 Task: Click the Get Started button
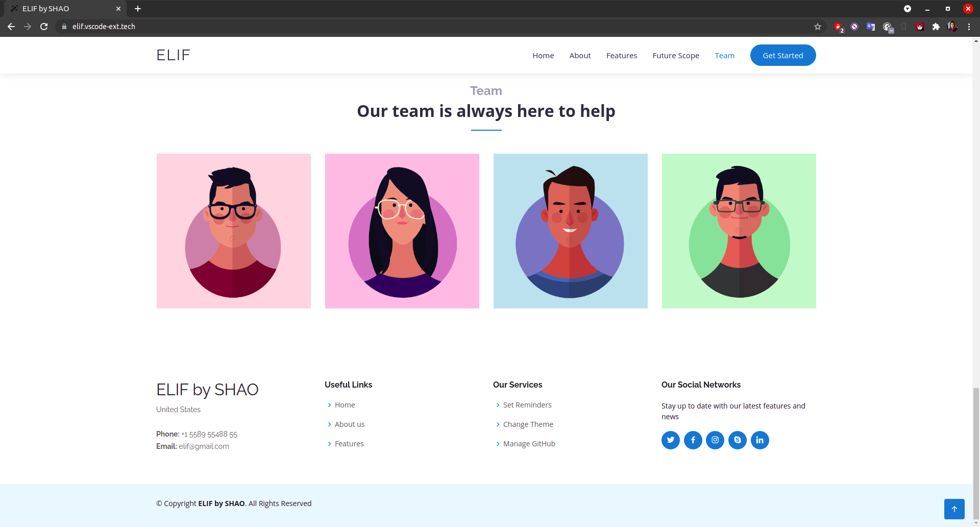point(783,55)
